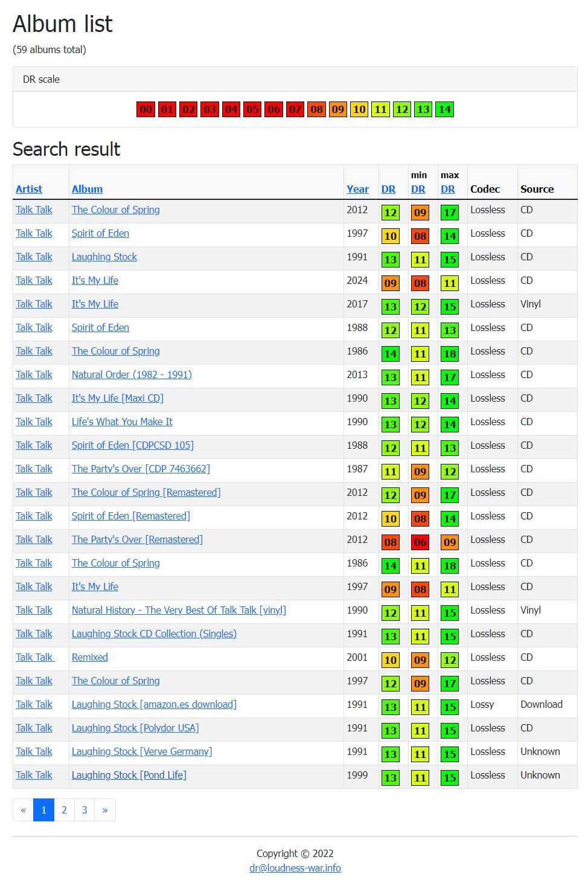Screen dimensions: 588x886
Task: Select the orange 09 DR scale box
Action: pos(337,109)
